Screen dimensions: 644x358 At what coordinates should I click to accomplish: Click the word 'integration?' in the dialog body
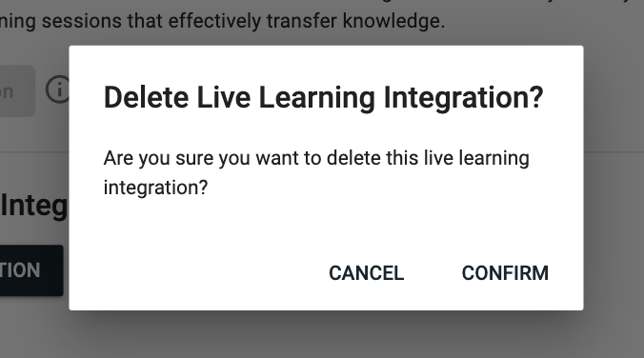tap(155, 188)
